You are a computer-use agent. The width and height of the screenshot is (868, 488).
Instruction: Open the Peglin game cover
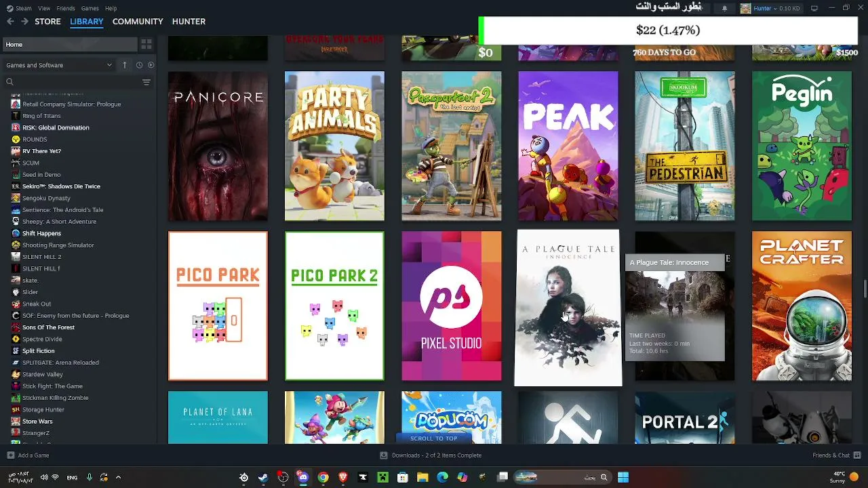[x=802, y=146]
